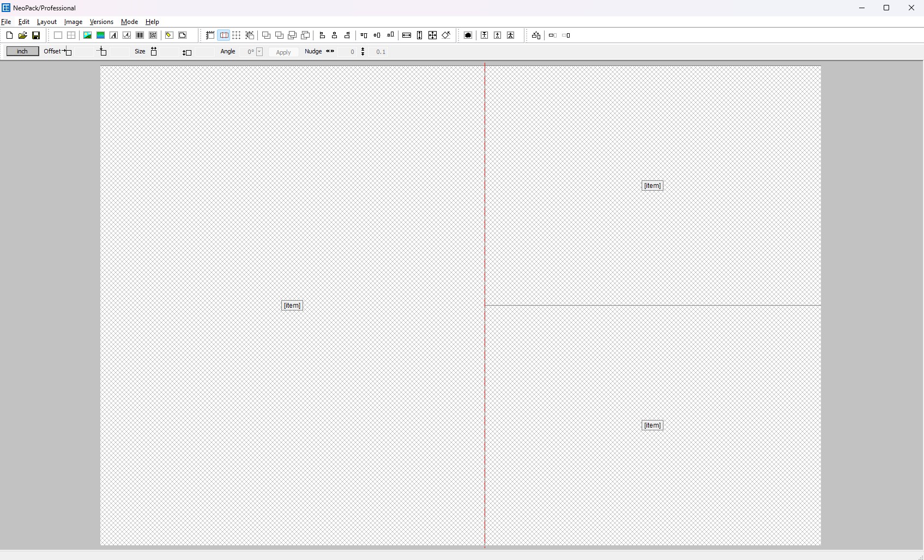This screenshot has height=560, width=924.
Task: Click the shapes with arrow icon
Action: click(x=536, y=35)
